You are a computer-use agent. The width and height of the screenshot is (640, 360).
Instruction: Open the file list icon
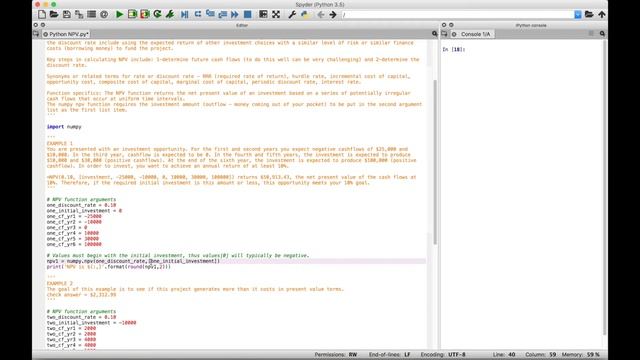pos(91,14)
